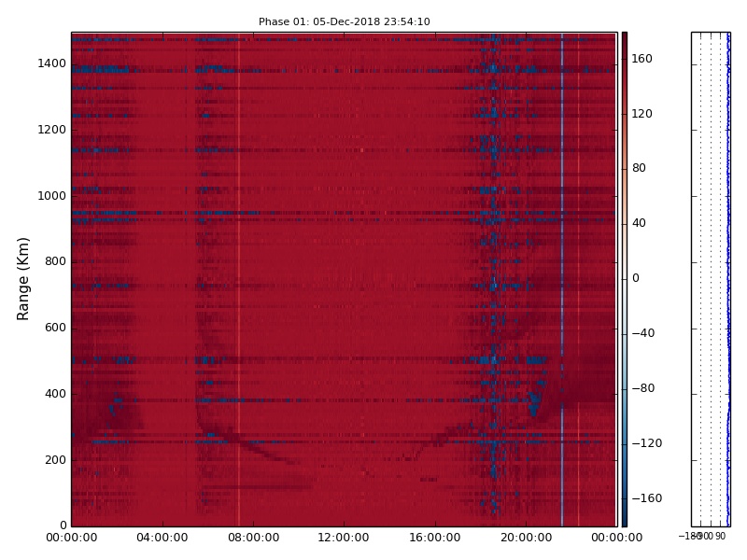The width and height of the screenshot is (747, 560).
Task: Click the 16:00:00 time axis label
Action: (435, 538)
